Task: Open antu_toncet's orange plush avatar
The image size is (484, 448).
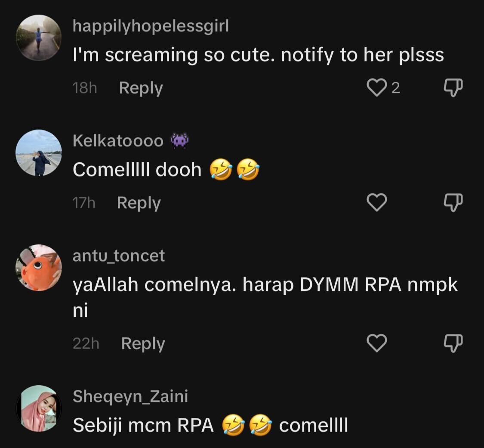Action: click(x=39, y=267)
